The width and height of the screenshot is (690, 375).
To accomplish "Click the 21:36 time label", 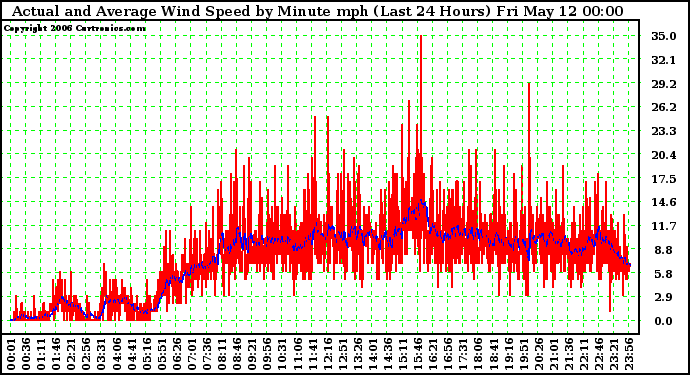I will (568, 354).
